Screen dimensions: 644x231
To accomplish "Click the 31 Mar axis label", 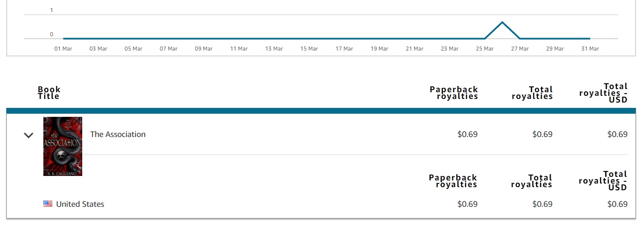I will tap(590, 49).
